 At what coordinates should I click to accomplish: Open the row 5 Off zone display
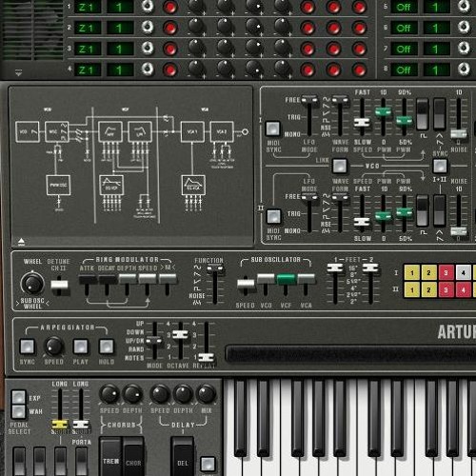pos(404,7)
